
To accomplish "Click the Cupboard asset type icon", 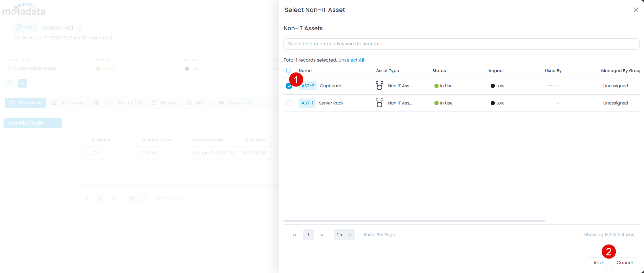I will tap(379, 86).
